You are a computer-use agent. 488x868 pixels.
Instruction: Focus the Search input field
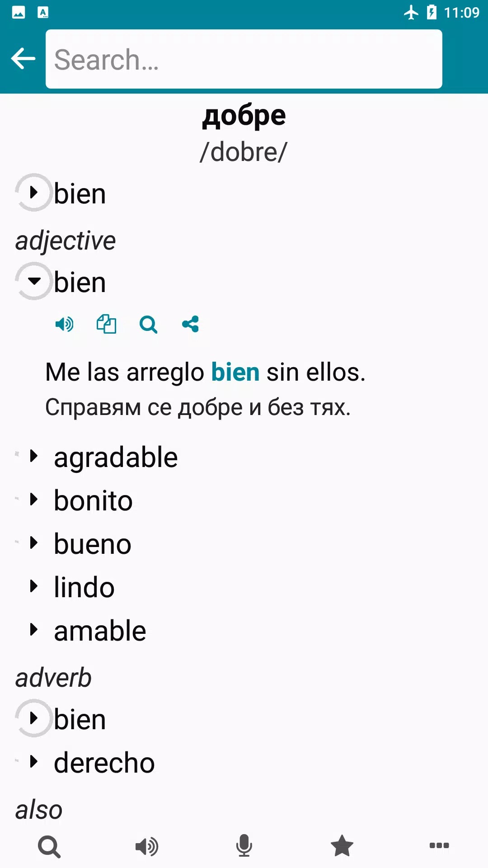(x=244, y=59)
